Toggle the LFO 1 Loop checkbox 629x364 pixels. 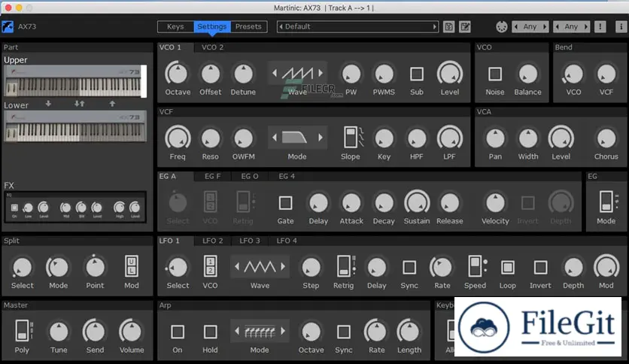(507, 268)
